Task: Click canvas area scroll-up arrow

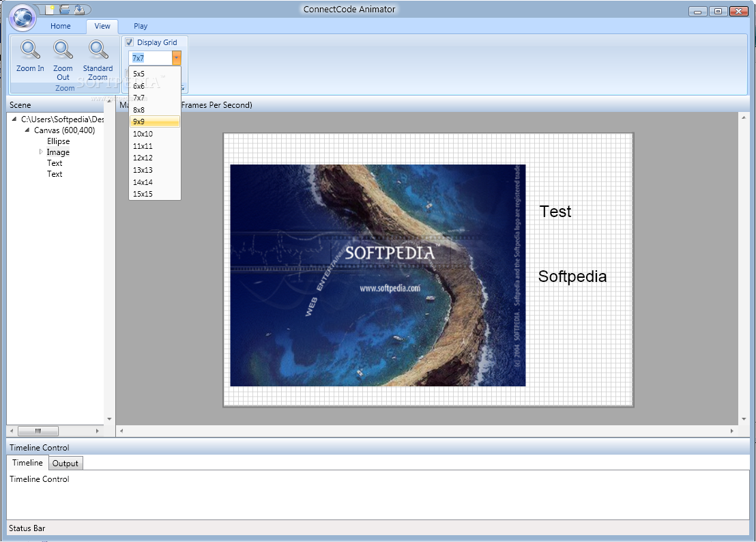Action: pyautogui.click(x=744, y=117)
